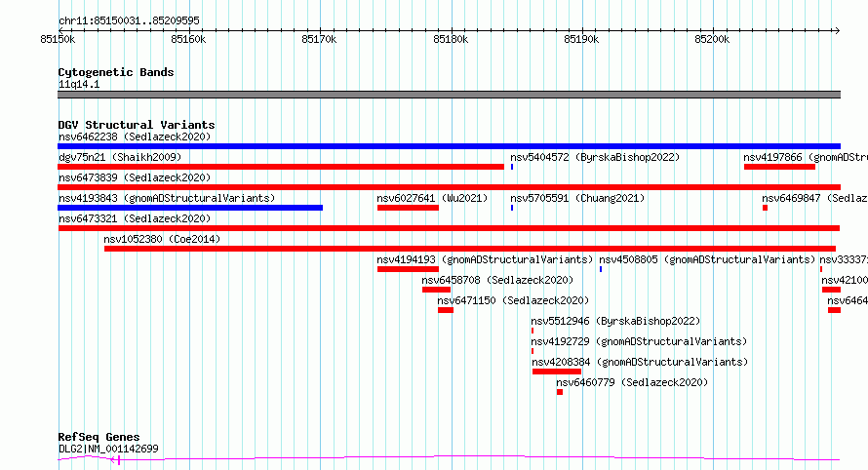Select the blue nsv6462238 variant bar
The width and height of the screenshot is (868, 470).
click(x=449, y=146)
